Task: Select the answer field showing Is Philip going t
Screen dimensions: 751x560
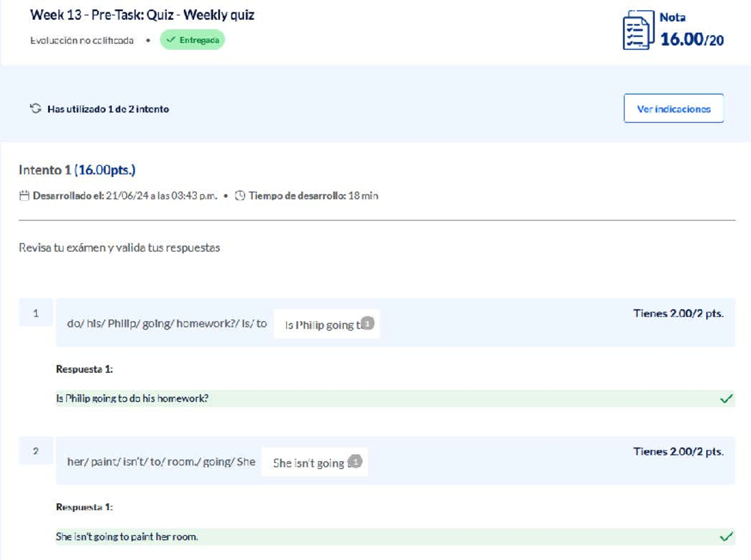Action: pyautogui.click(x=327, y=324)
